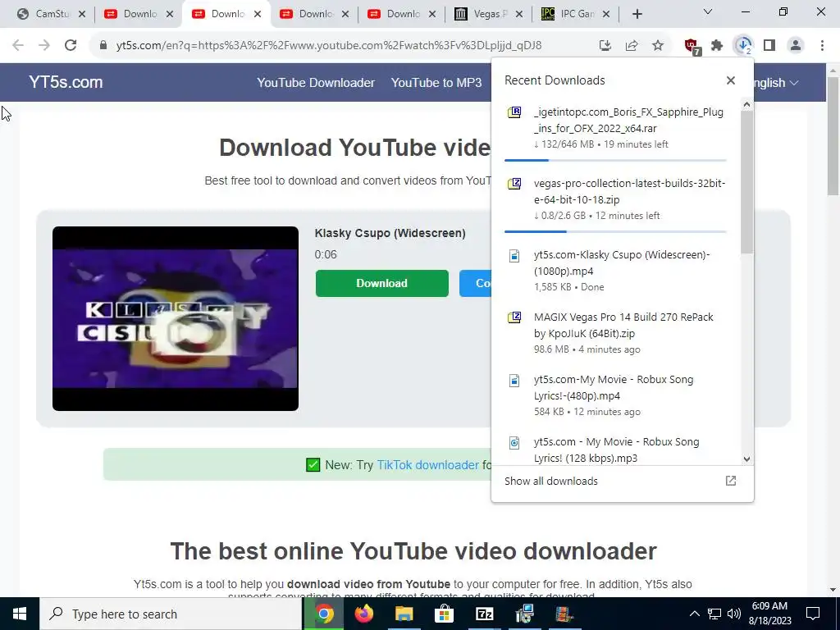
Task: Reload the page with refresh icon
Action: pos(71,46)
